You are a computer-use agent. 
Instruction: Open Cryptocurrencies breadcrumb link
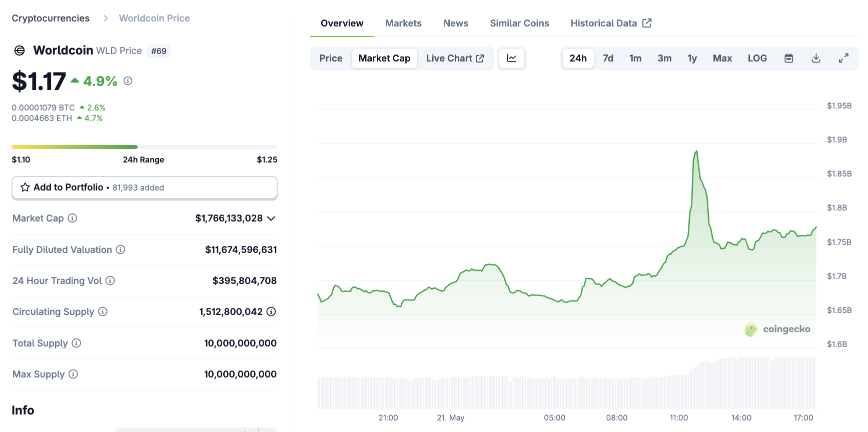pyautogui.click(x=51, y=18)
